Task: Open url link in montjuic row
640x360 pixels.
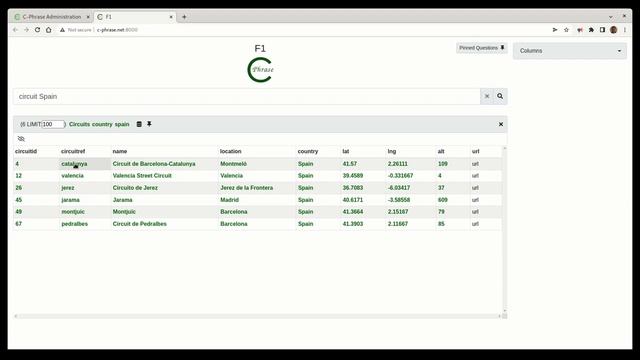Action: pyautogui.click(x=475, y=212)
